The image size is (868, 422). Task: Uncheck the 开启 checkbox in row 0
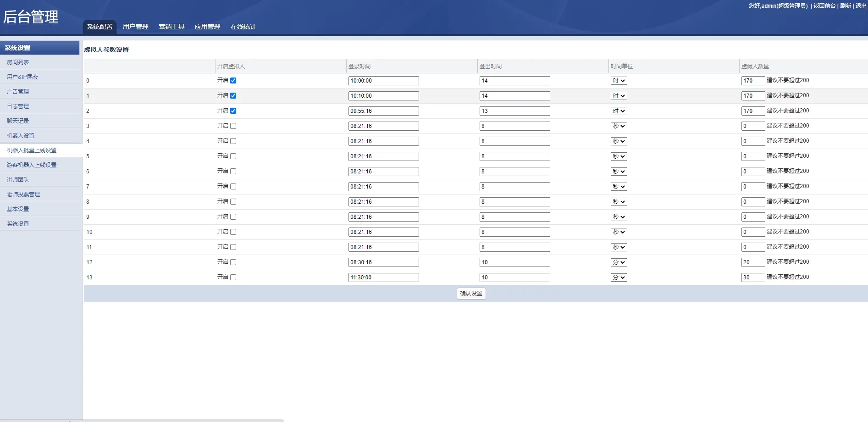click(x=233, y=81)
